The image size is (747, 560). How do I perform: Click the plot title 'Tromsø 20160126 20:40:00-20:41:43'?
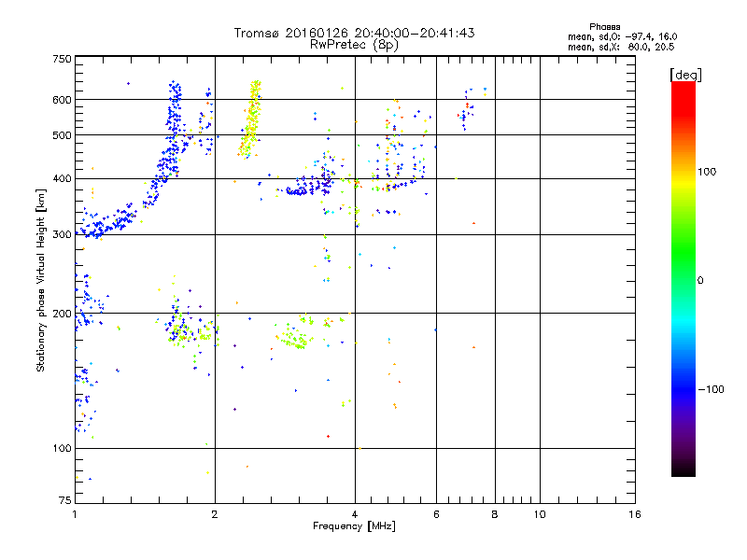click(354, 33)
